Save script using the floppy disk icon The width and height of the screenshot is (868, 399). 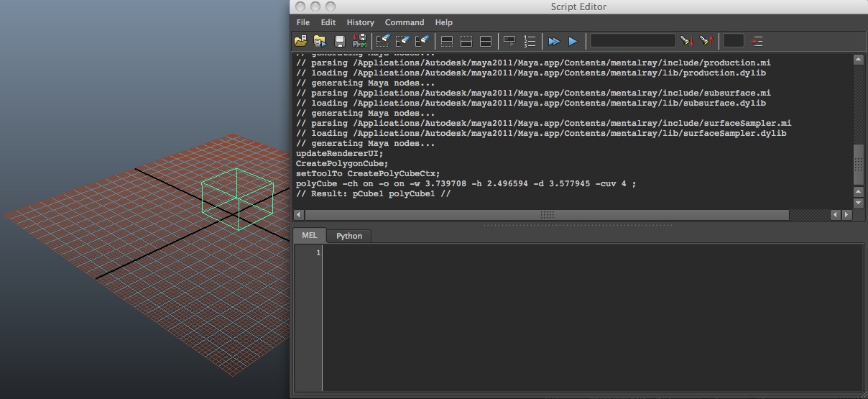click(340, 41)
